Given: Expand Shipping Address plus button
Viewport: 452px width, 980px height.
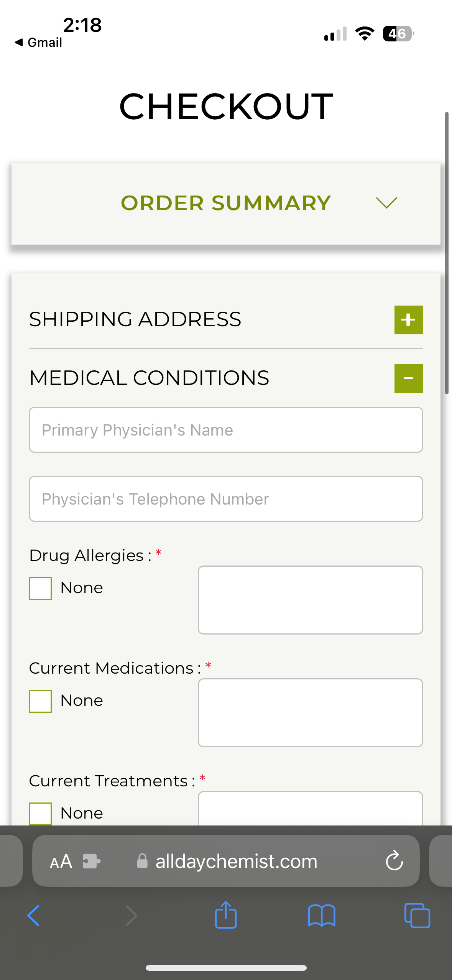Looking at the screenshot, I should (x=409, y=320).
